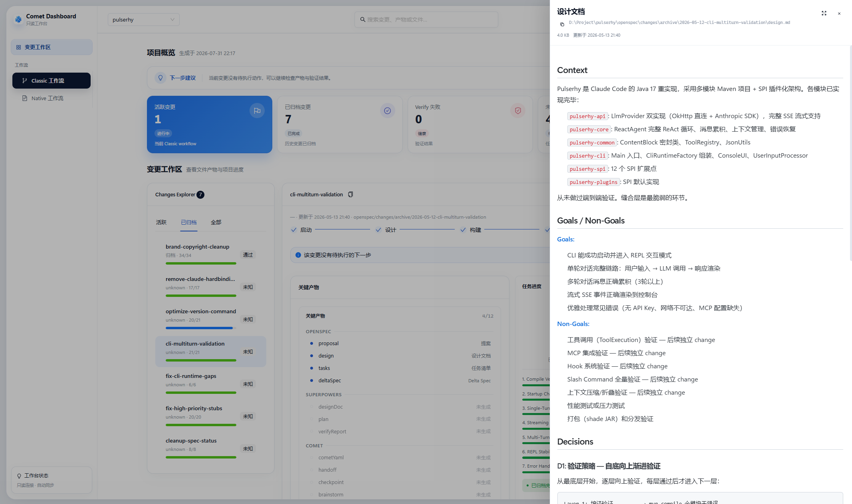This screenshot has width=852, height=504.
Task: Click the brainstorm artifact row
Action: click(400, 494)
